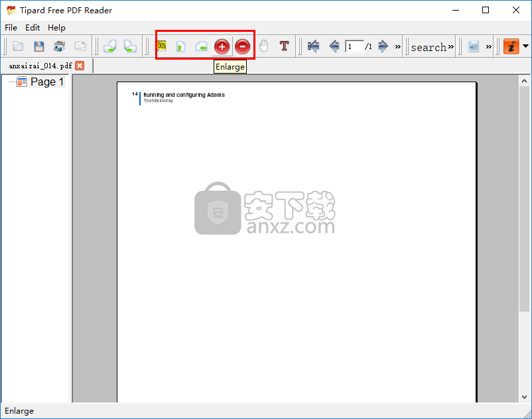Open the File menu
The image size is (532, 419).
[11, 27]
